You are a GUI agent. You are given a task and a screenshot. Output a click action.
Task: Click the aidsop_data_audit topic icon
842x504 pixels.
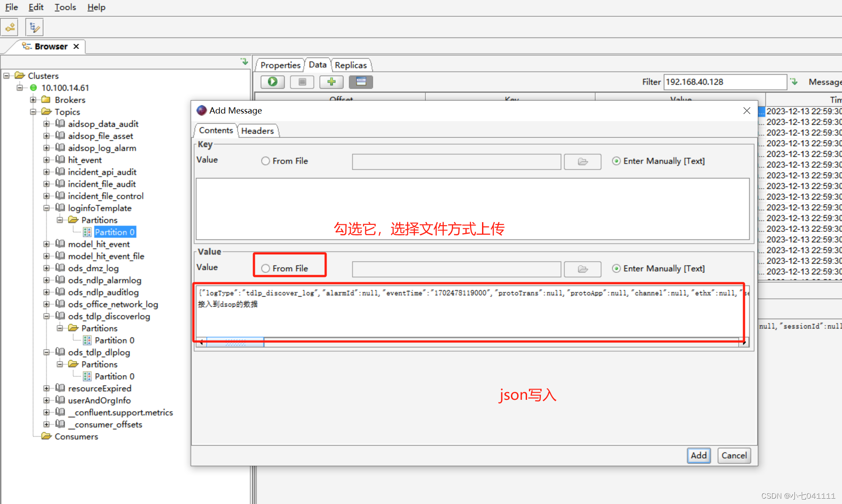tap(60, 124)
